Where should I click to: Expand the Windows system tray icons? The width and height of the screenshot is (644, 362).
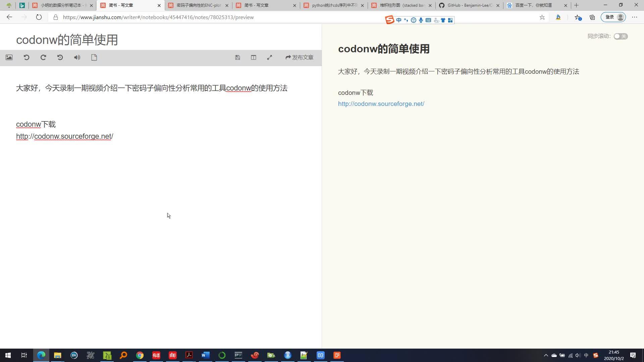coord(546,355)
